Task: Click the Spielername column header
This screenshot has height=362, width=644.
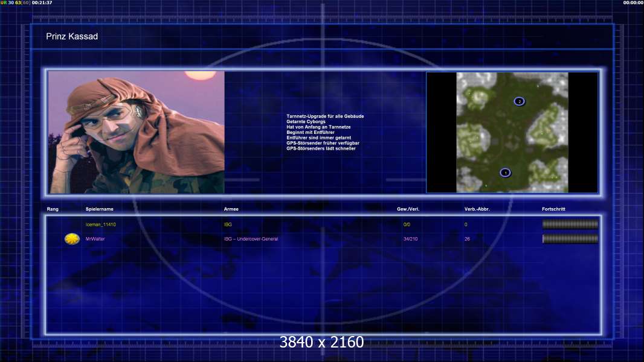Action: [100, 209]
